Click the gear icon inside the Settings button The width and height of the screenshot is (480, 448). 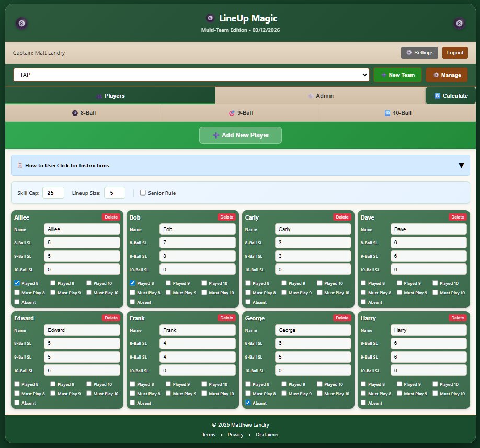pyautogui.click(x=410, y=52)
